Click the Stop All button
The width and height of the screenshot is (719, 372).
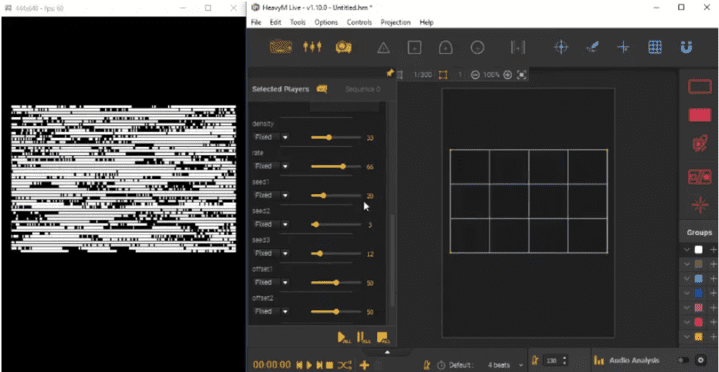click(383, 338)
